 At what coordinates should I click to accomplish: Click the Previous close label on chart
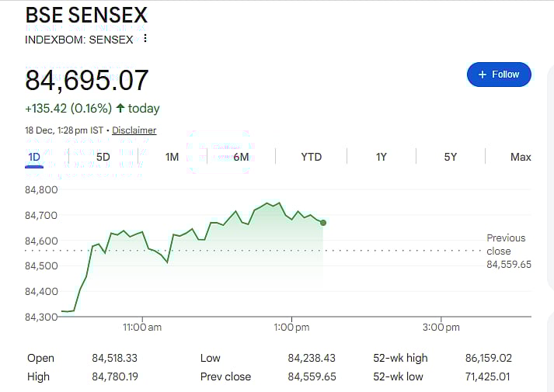506,244
